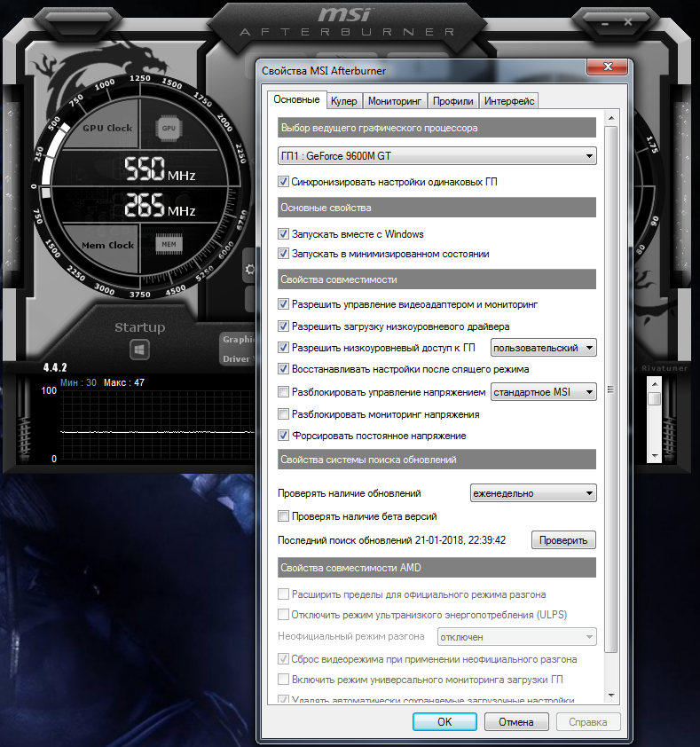Image resolution: width=700 pixels, height=747 pixels.
Task: Click scroll down arrow of Afterburner monitoring graph
Action: 655,456
